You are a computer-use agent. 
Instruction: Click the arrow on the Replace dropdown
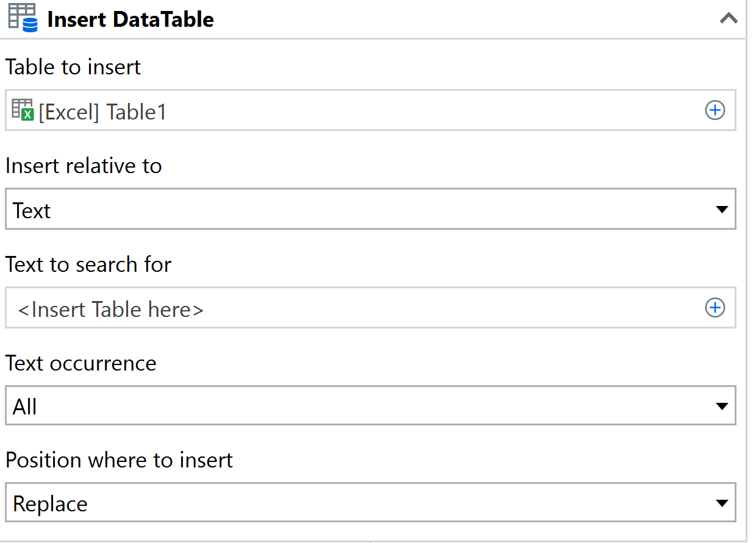[x=721, y=503]
